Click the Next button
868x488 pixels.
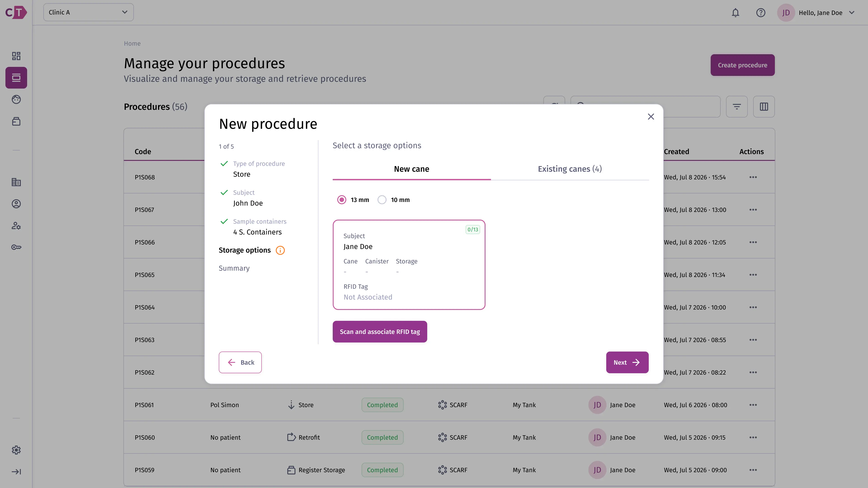(627, 362)
